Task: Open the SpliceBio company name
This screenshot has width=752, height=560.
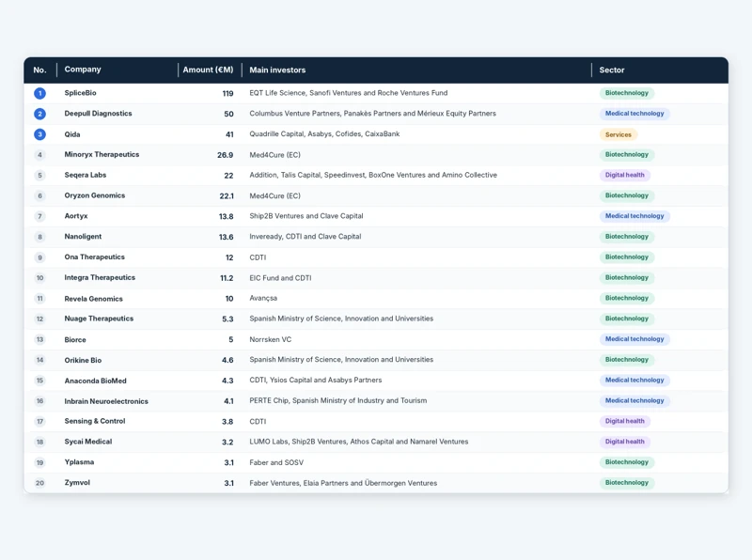Action: point(80,93)
